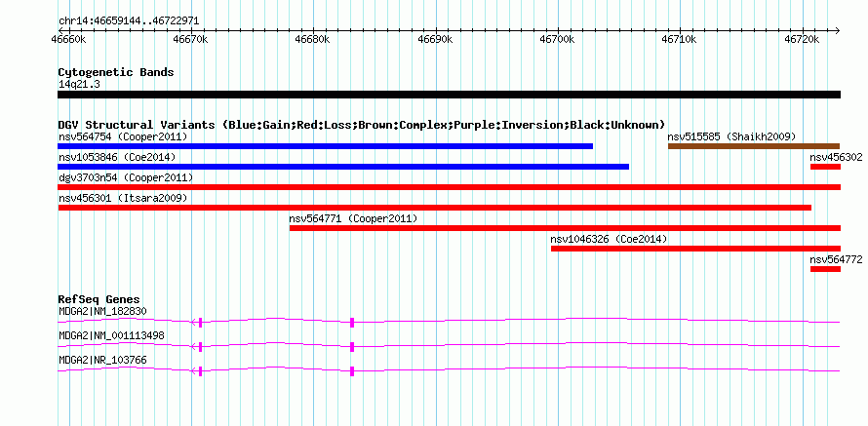
Task: Open the nsv564771 (Cooper2011) variant label
Action: (x=353, y=218)
